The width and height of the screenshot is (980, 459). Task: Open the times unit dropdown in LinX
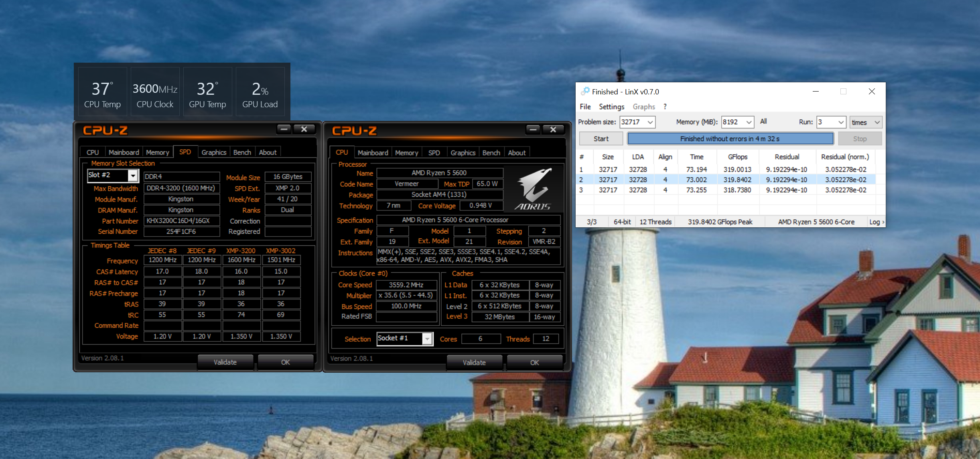866,122
